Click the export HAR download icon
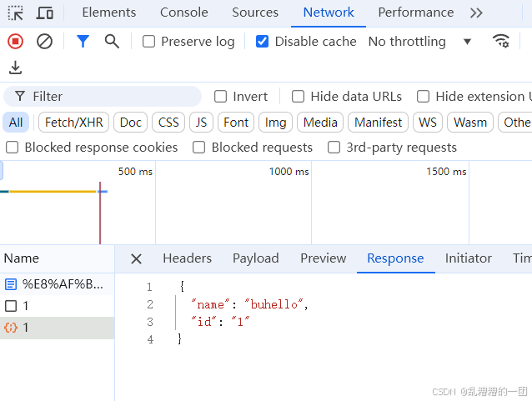Screen dimensions: 532x401 tap(15, 68)
